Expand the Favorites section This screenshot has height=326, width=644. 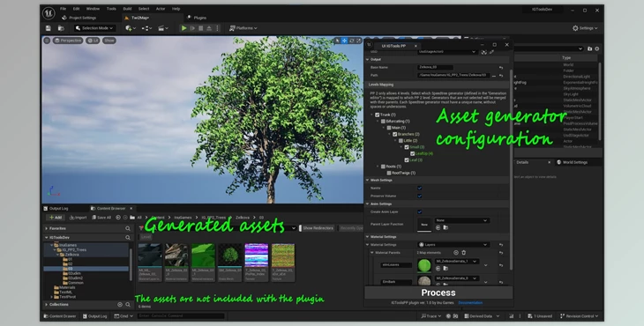click(x=47, y=228)
